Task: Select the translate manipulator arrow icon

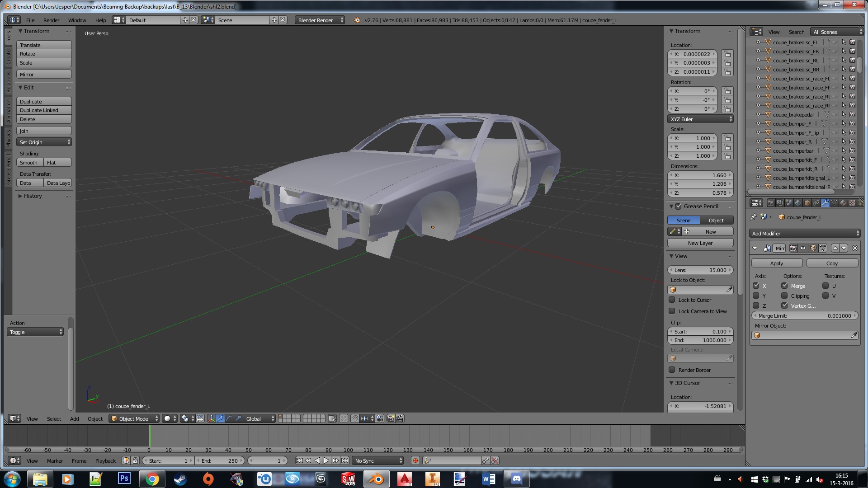Action: (x=220, y=418)
